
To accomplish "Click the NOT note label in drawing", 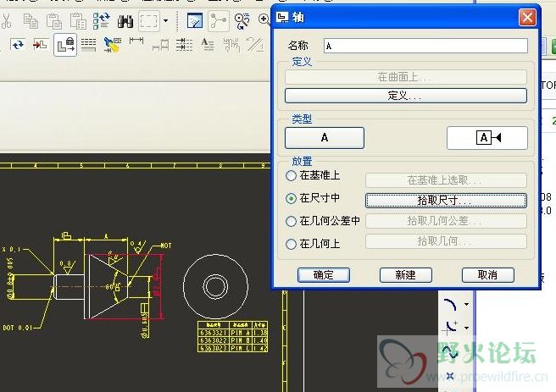I will tap(165, 246).
